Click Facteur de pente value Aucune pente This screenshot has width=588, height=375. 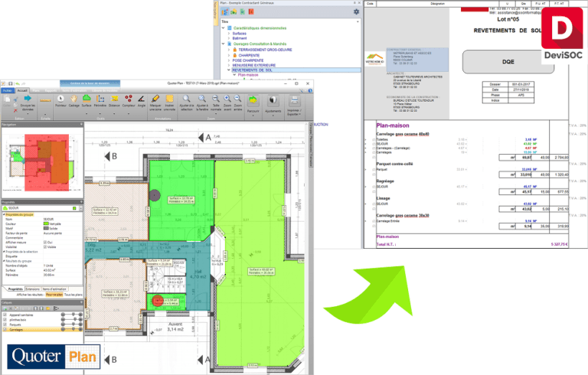(x=62, y=233)
